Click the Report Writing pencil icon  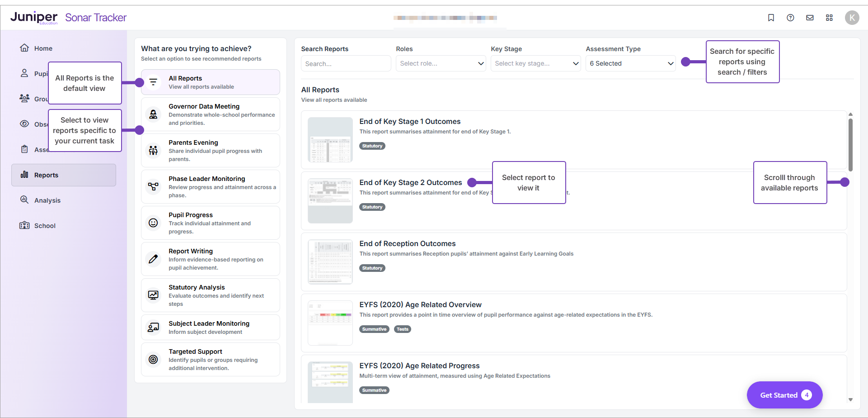pyautogui.click(x=154, y=259)
